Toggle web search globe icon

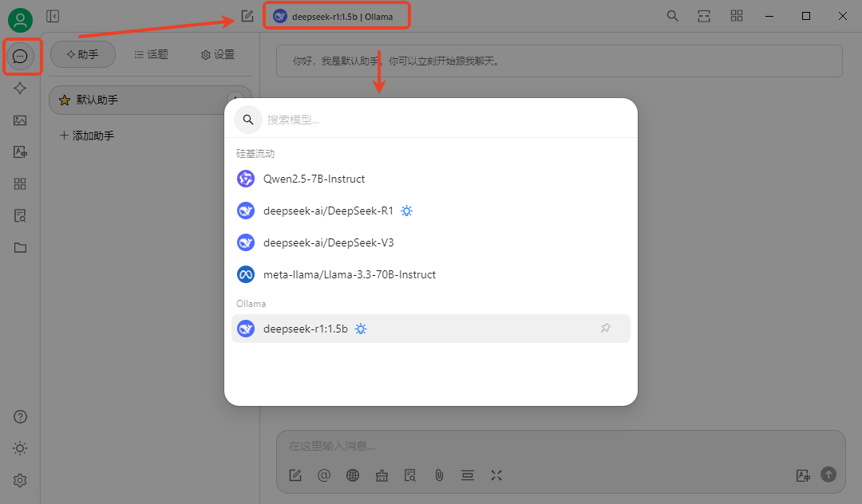coord(353,475)
